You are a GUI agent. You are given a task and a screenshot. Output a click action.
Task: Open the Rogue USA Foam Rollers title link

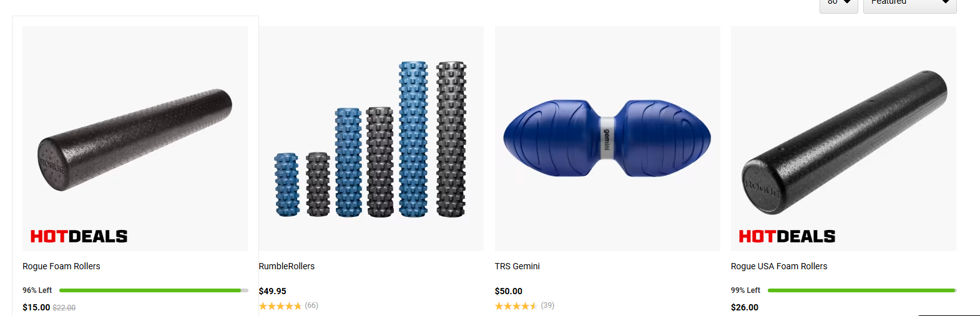[779, 266]
